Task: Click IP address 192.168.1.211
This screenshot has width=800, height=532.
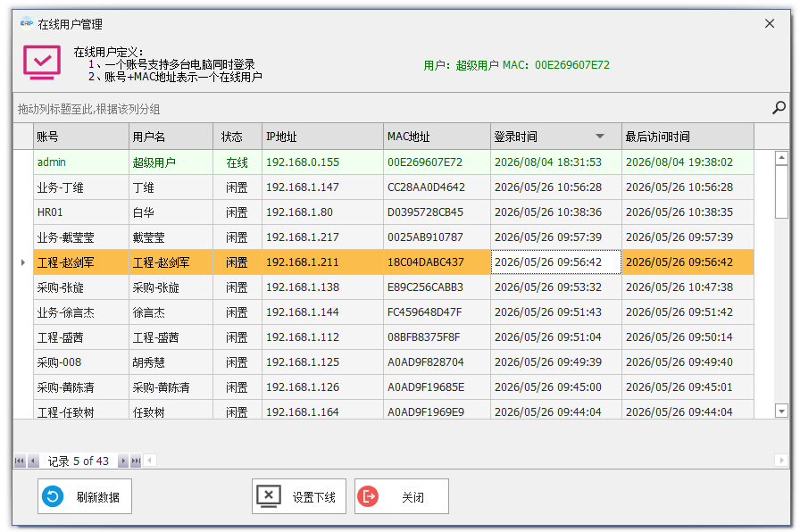Action: coord(322,262)
